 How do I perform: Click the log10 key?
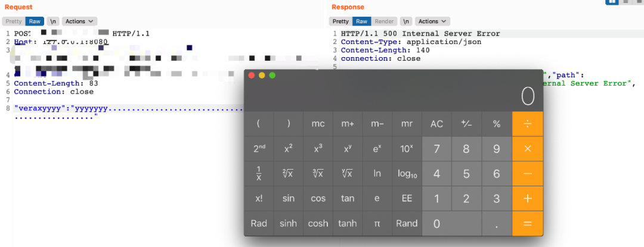point(407,174)
